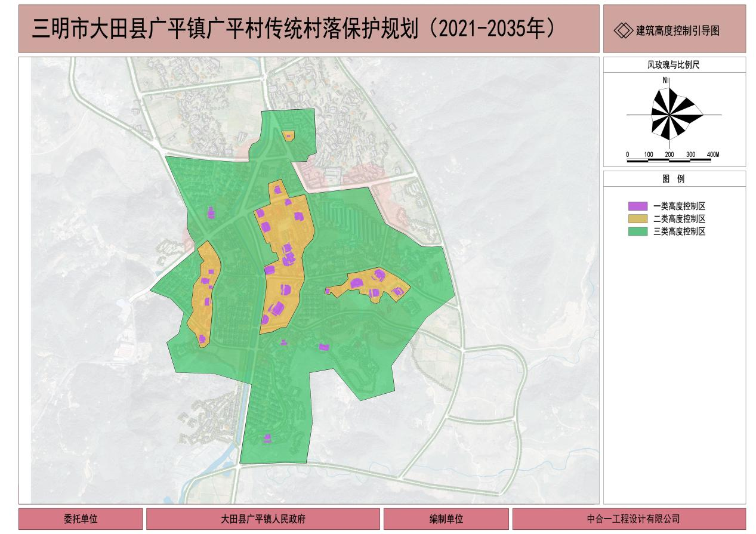The image size is (756, 534).
Task: Click the 大田县广平镇人民政府 footer cell
Action: point(263,519)
